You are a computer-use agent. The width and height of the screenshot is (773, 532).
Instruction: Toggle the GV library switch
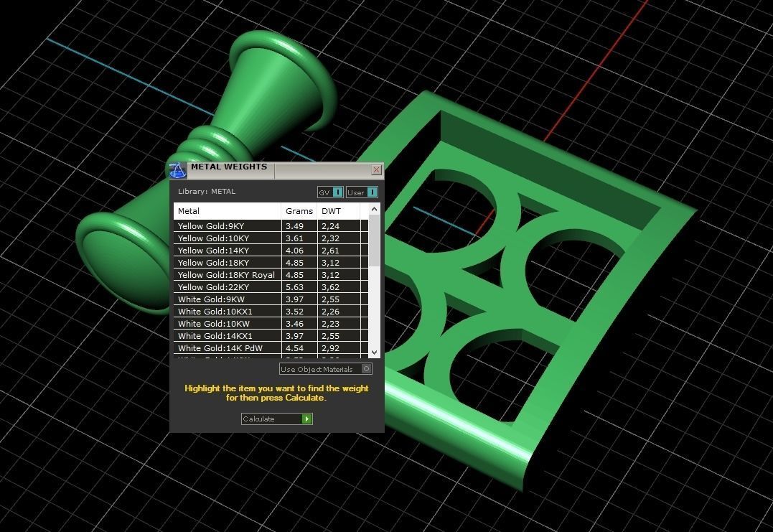(330, 192)
